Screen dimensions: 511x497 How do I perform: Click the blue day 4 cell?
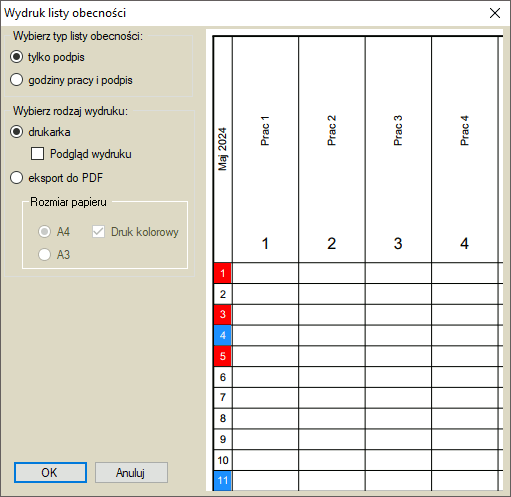click(x=223, y=335)
